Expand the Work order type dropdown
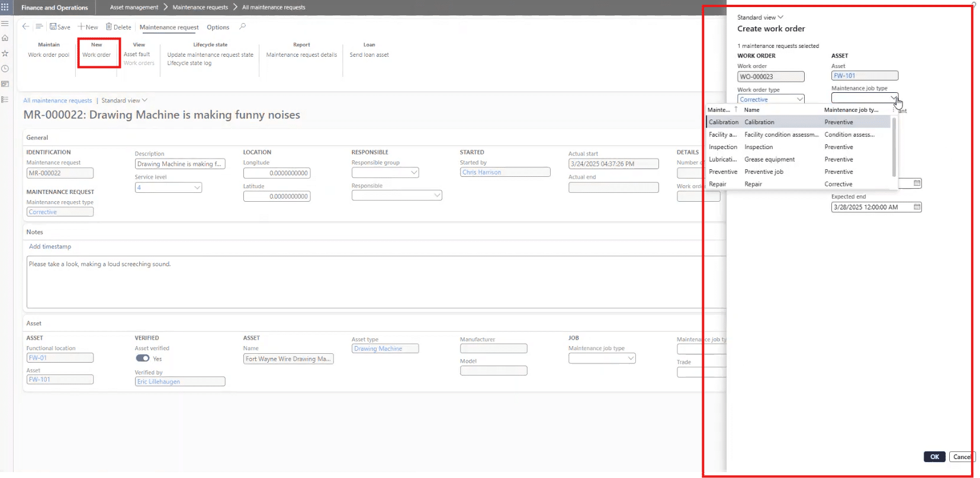This screenshot has height=478, width=980. [799, 99]
